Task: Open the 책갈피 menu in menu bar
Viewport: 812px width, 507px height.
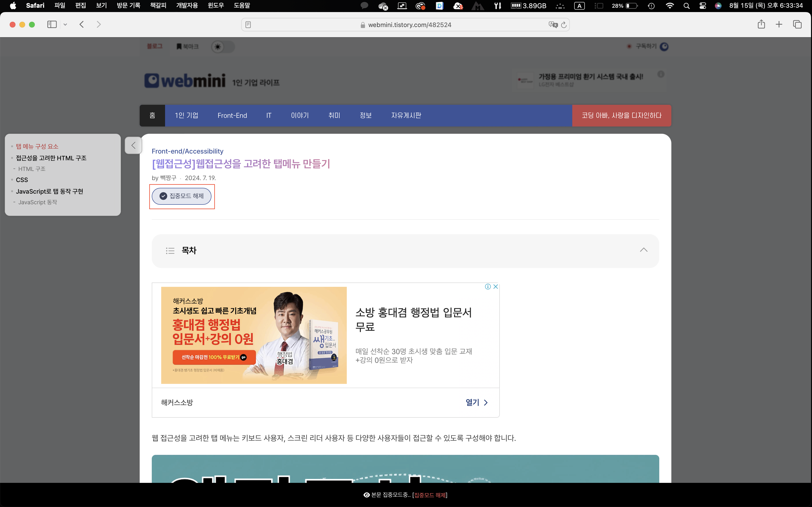Action: (158, 6)
